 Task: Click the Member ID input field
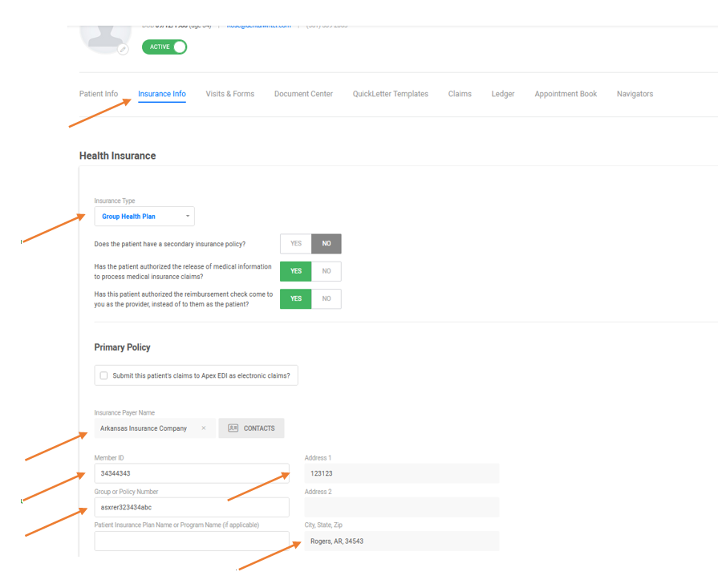192,473
